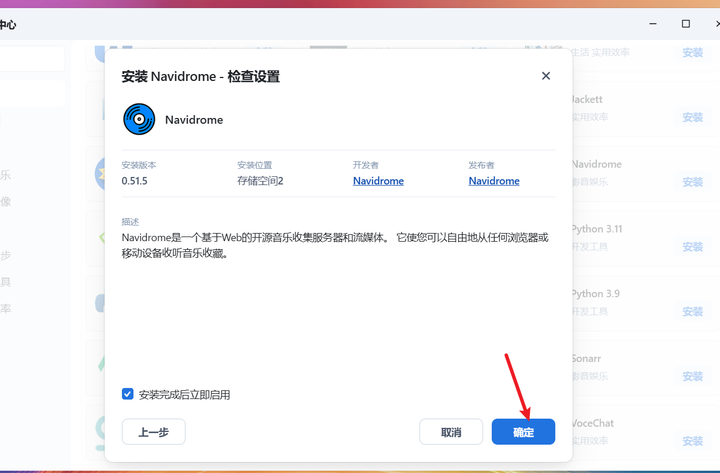
Task: Click the 发布者 label
Action: tap(481, 165)
